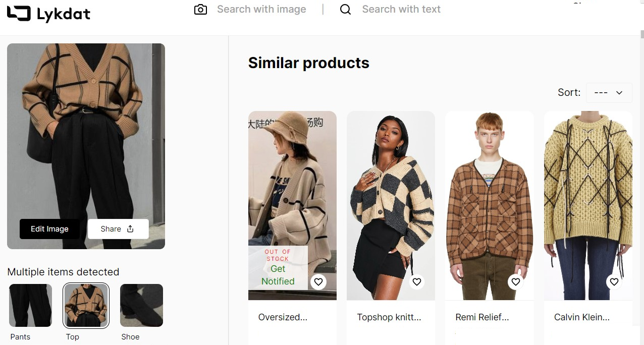Favorite the Oversized cardigan with heart icon
The image size is (644, 345).
click(318, 282)
